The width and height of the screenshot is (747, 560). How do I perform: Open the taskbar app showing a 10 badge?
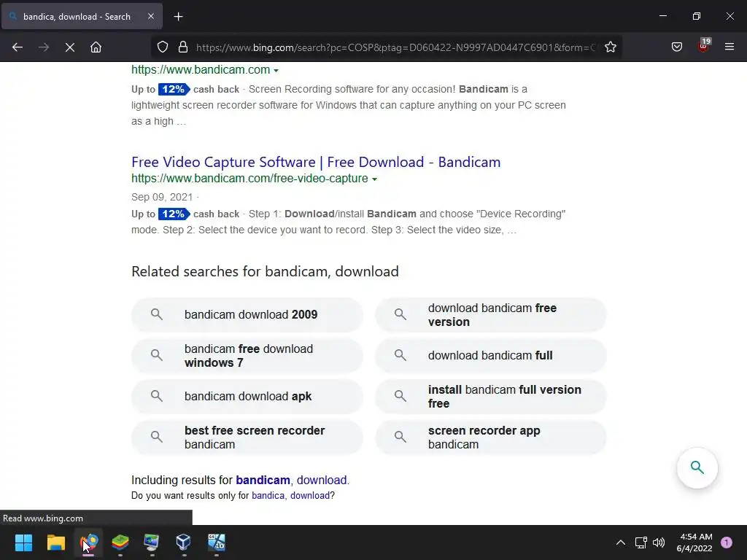tap(216, 542)
